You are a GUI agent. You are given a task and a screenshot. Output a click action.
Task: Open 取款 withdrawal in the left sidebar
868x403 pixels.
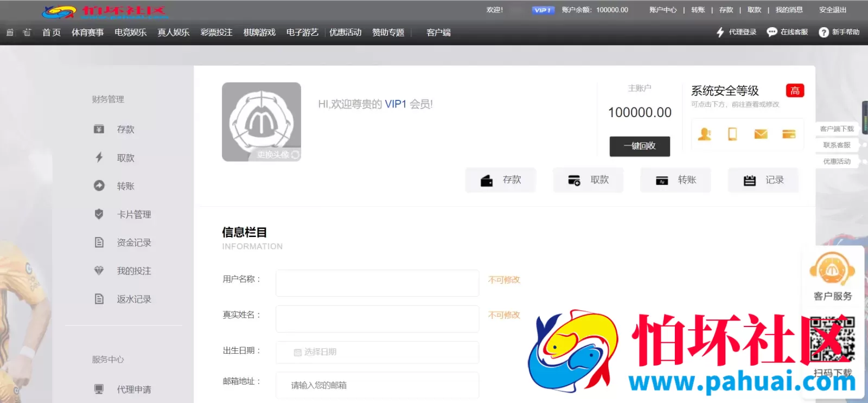click(114, 158)
